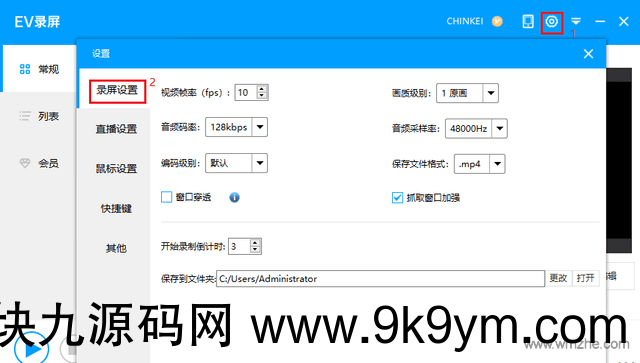640x363 pixels.
Task: Select the 会员 sidebar tab
Action: [39, 163]
